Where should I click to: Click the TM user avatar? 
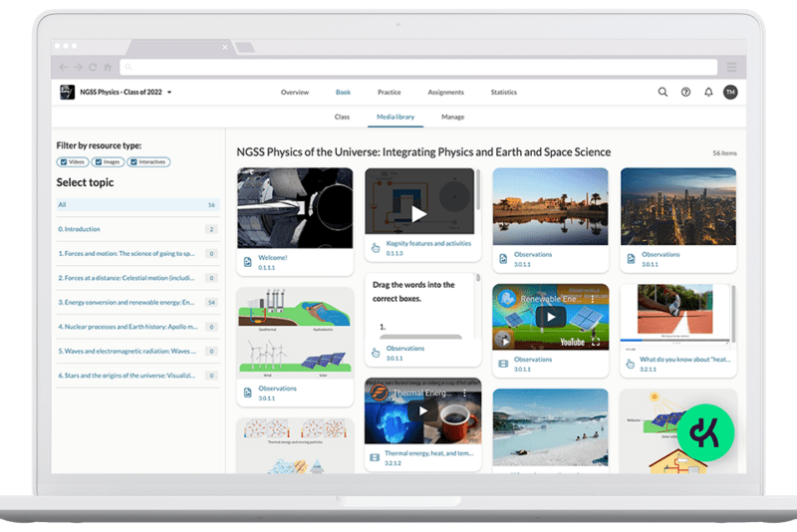click(x=730, y=92)
